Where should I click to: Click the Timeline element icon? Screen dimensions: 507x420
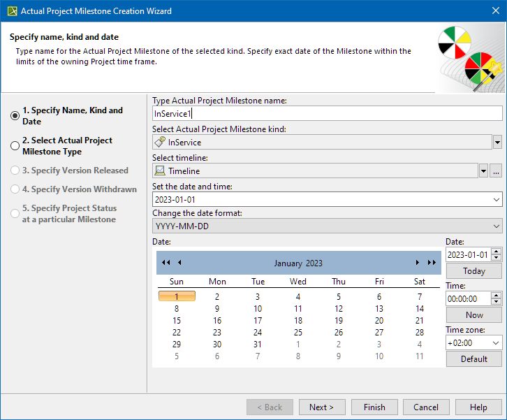(x=160, y=171)
